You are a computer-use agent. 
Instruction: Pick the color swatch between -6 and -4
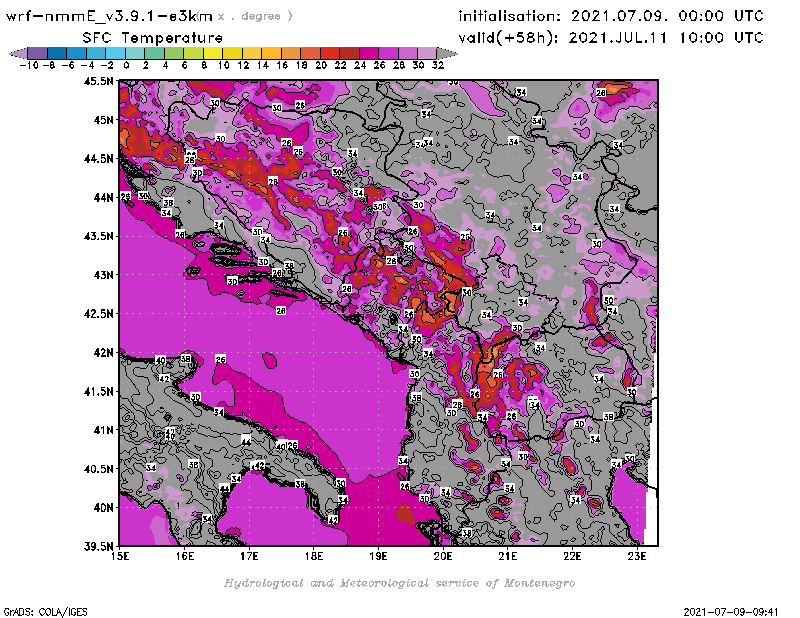[x=77, y=53]
